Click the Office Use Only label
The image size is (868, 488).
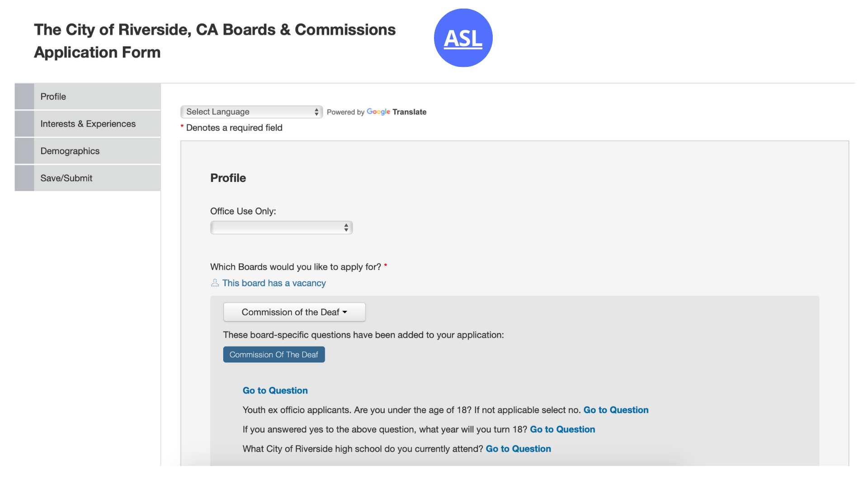point(243,211)
